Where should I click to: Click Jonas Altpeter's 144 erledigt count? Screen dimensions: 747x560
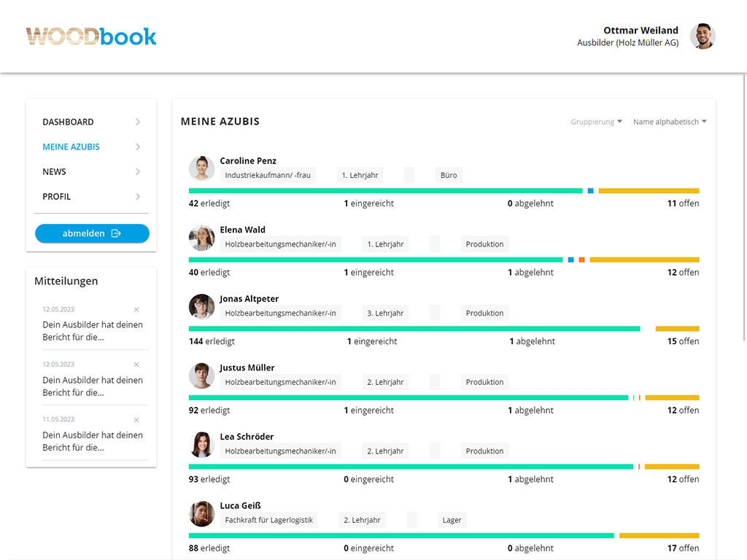pos(212,341)
